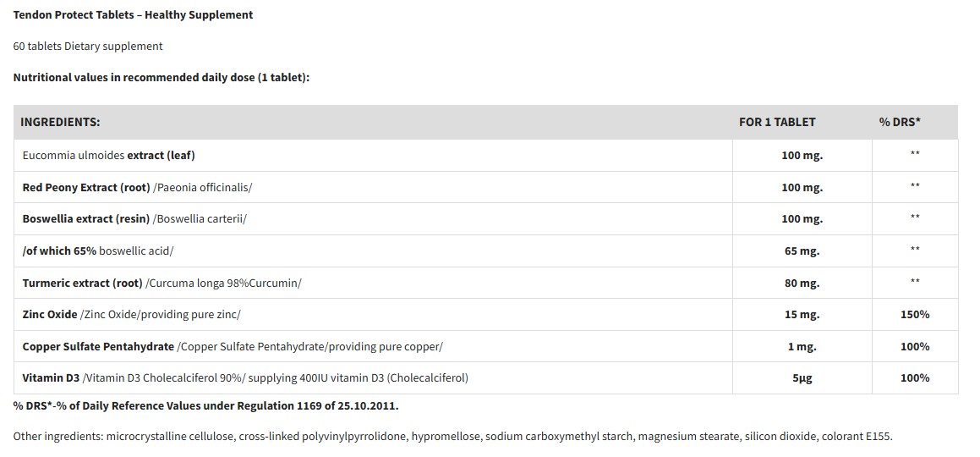This screenshot has width=980, height=457.
Task: Click the Eucommia ulmoides extract row
Action: 108,155
